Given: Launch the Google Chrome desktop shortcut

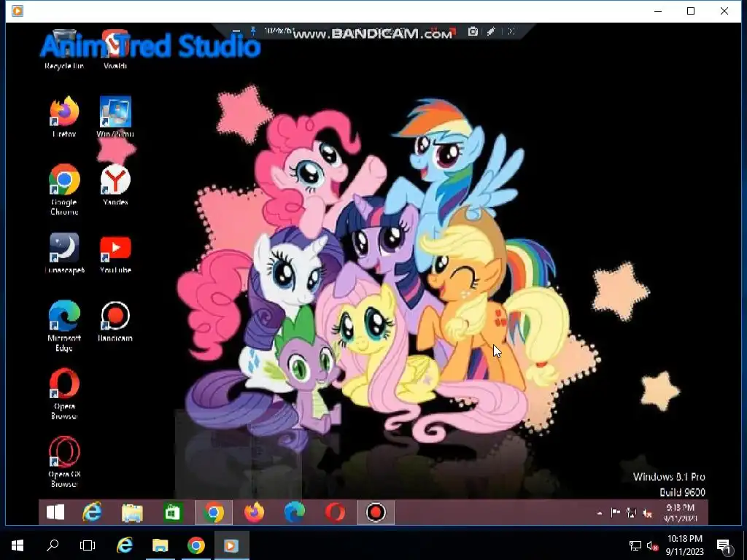Looking at the screenshot, I should pos(64,190).
